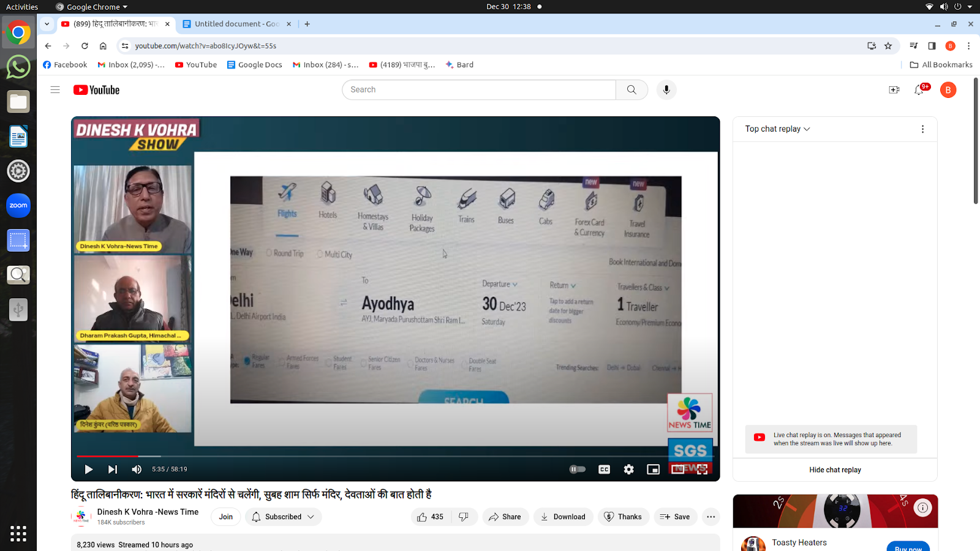Like the video
Viewport: 980px width, 551px height.
(x=431, y=517)
